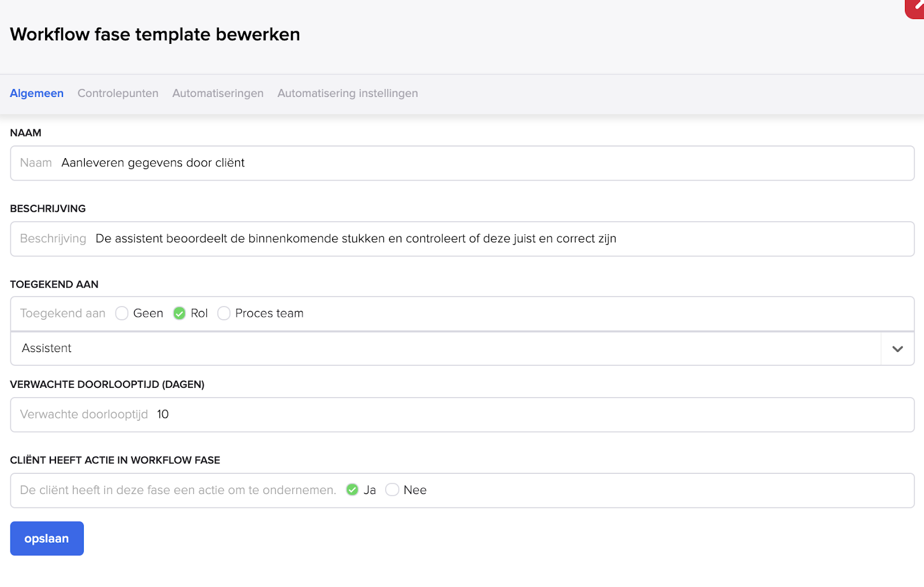This screenshot has height=587, width=924.
Task: Save the template with opslaan
Action: click(x=47, y=539)
